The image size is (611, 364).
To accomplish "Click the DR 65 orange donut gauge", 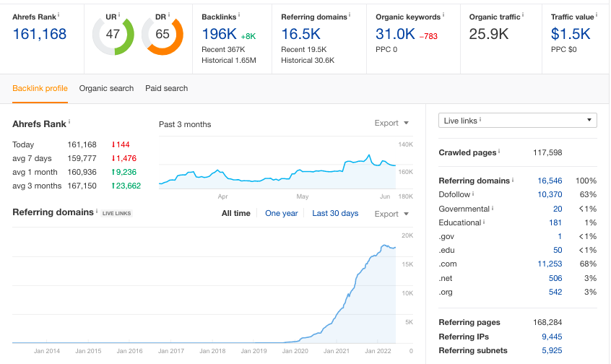I will 162,34.
